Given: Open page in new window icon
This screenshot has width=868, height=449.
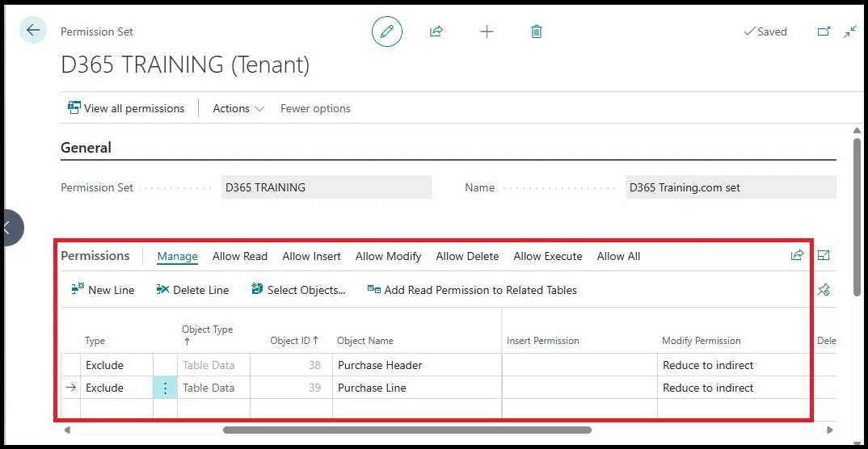Looking at the screenshot, I should click(x=824, y=31).
